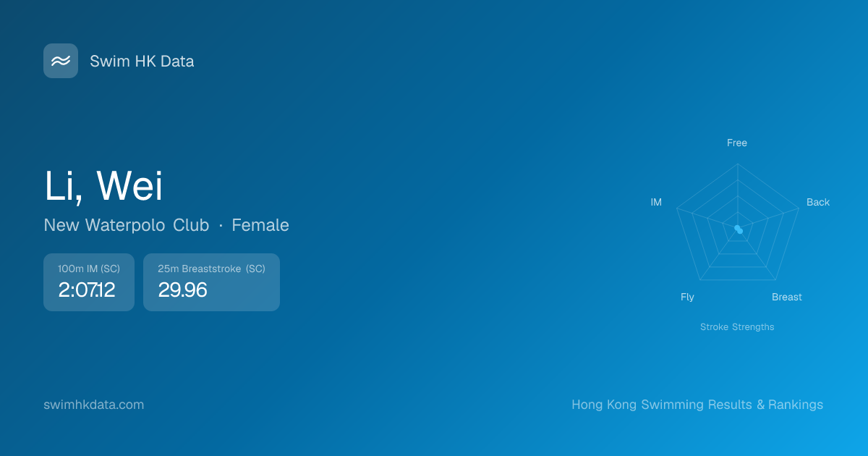This screenshot has width=868, height=456.
Task: Click the "Female" gender label
Action: tap(260, 225)
